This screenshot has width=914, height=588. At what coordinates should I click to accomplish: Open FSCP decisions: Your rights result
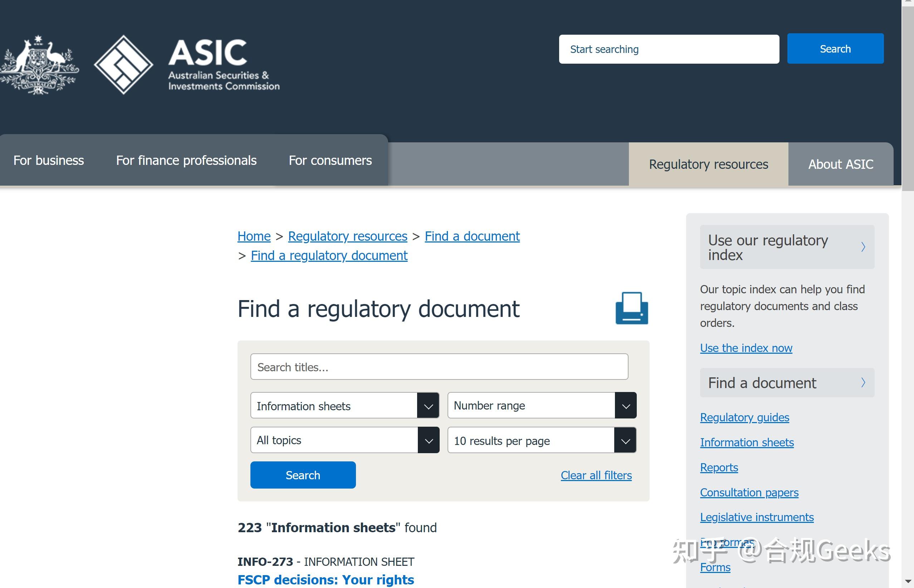click(325, 580)
